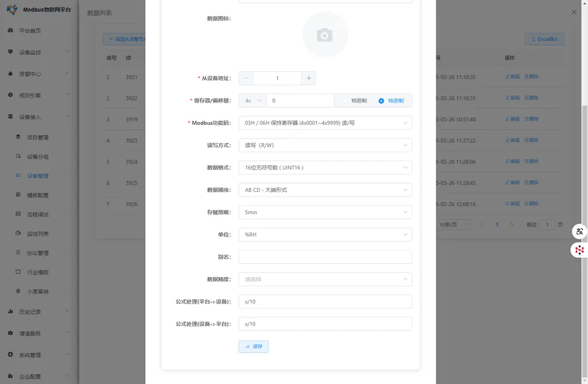Click the 删除 delete icon on the first row
588x384 pixels.
(x=533, y=77)
